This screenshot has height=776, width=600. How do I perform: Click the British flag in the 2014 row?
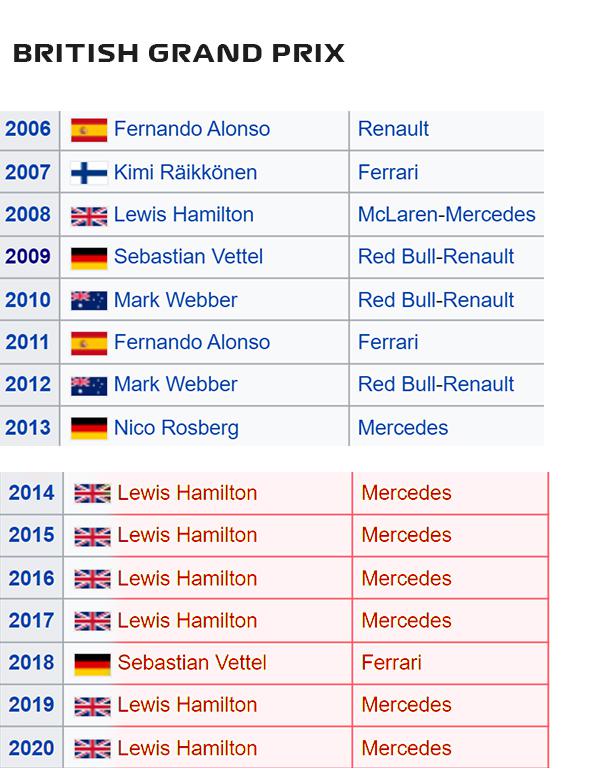(x=93, y=493)
